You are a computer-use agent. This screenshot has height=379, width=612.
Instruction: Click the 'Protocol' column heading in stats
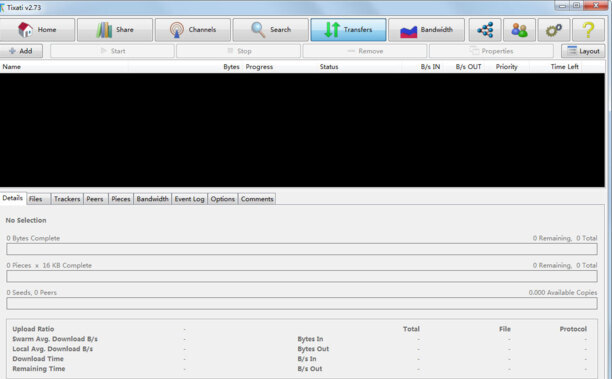pos(573,329)
